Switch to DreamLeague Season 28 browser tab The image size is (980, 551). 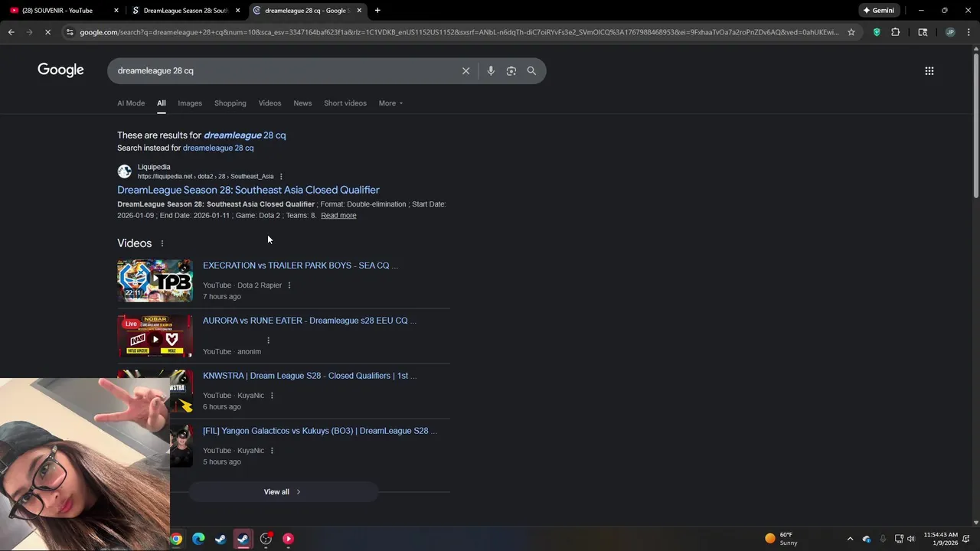pyautogui.click(x=186, y=11)
